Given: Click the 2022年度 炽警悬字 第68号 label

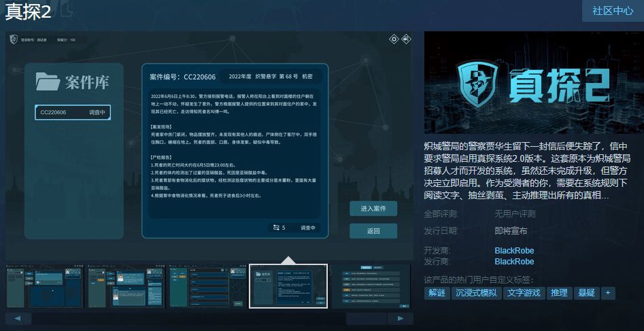Looking at the screenshot, I should coord(263,77).
